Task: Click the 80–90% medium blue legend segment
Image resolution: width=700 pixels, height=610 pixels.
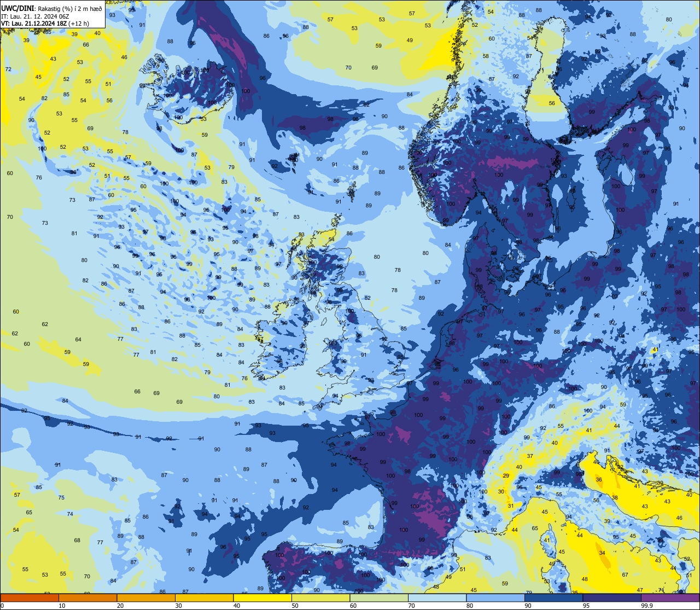Action: pyautogui.click(x=495, y=598)
